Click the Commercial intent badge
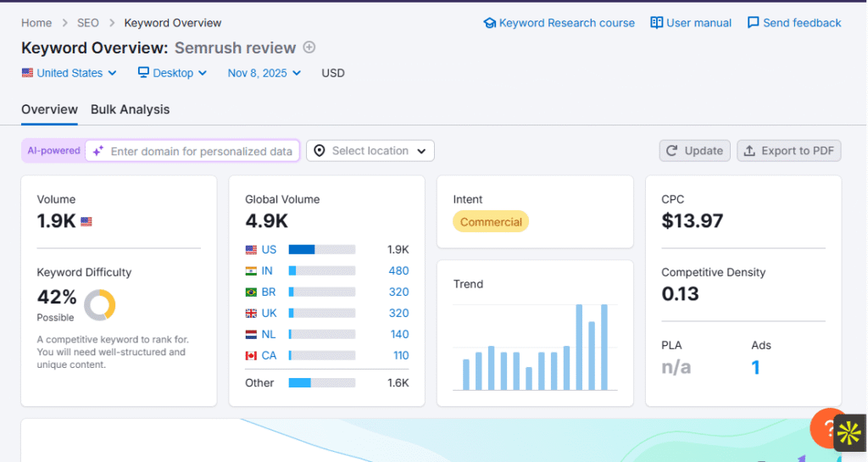The image size is (868, 462). point(491,221)
